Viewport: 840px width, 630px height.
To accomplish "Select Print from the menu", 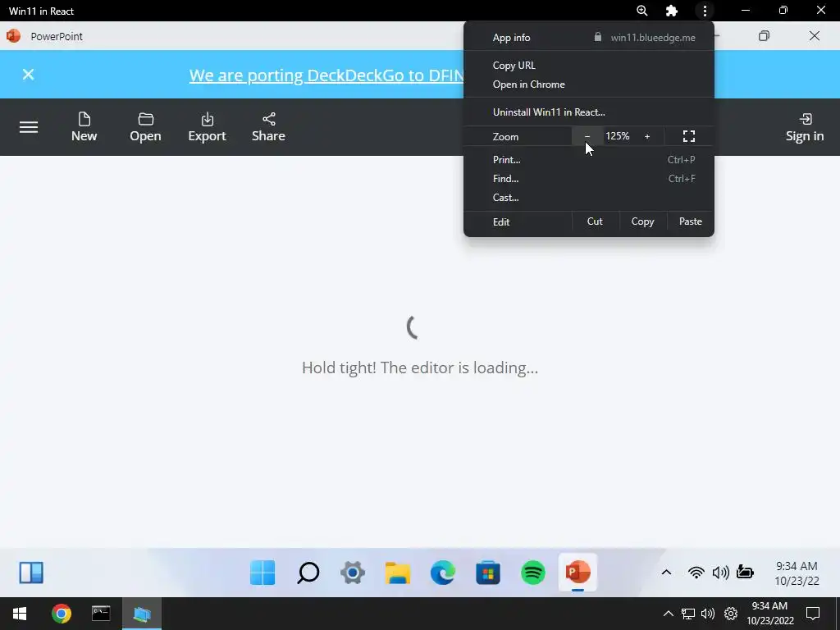I will (589, 160).
